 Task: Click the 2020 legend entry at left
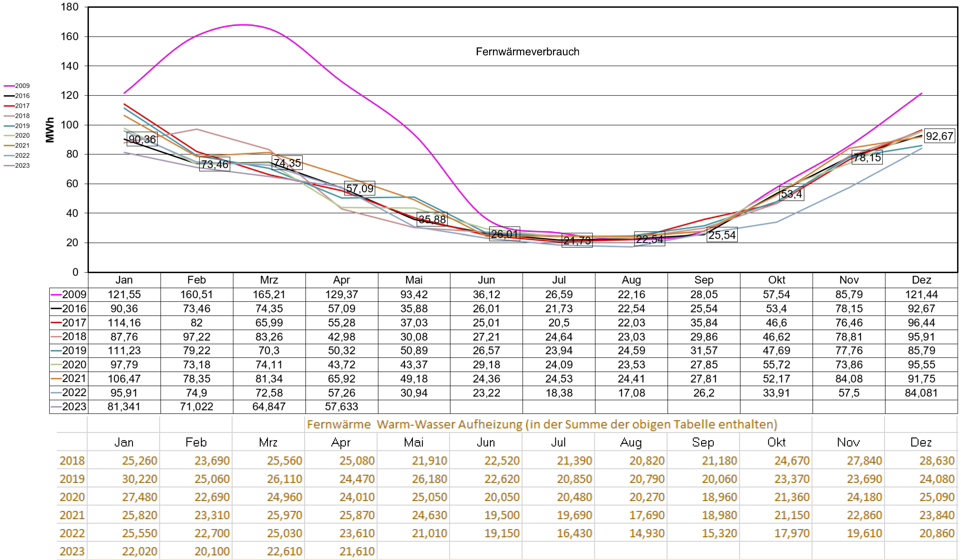[x=17, y=135]
